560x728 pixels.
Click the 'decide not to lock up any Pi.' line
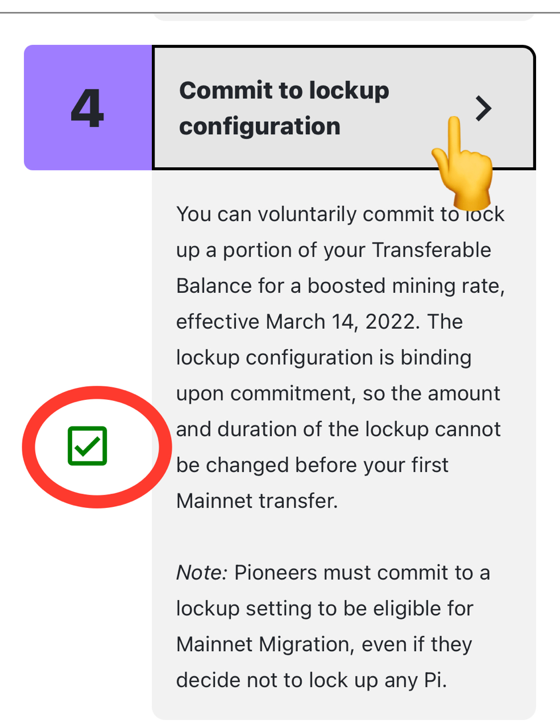[312, 680]
